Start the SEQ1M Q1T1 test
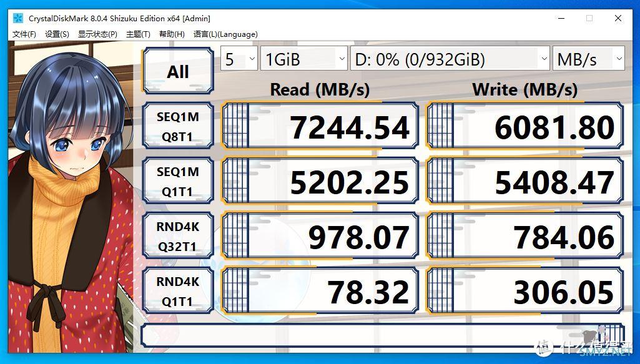The image size is (640, 364). 178,181
